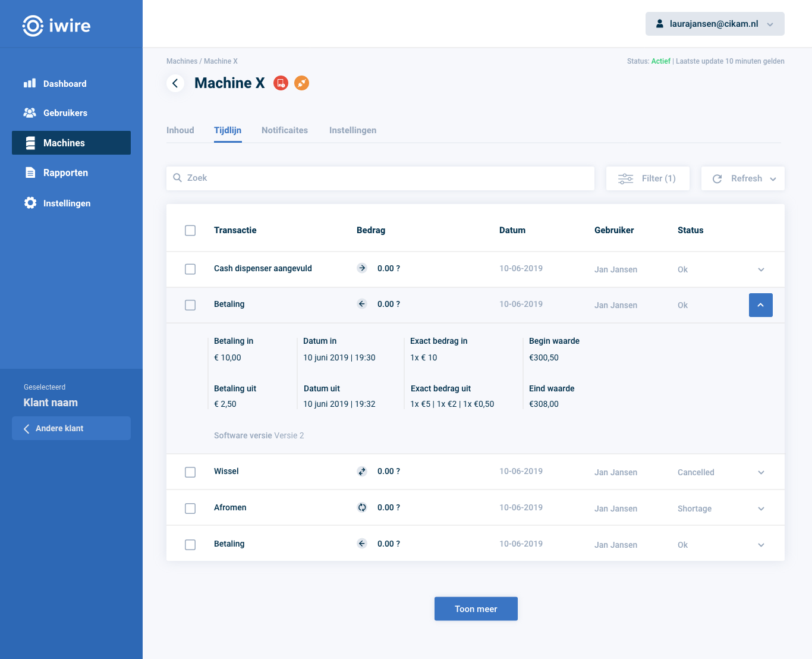Viewport: 812px width, 659px height.
Task: Click the sidebar Instellingen gear icon
Action: [x=30, y=203]
